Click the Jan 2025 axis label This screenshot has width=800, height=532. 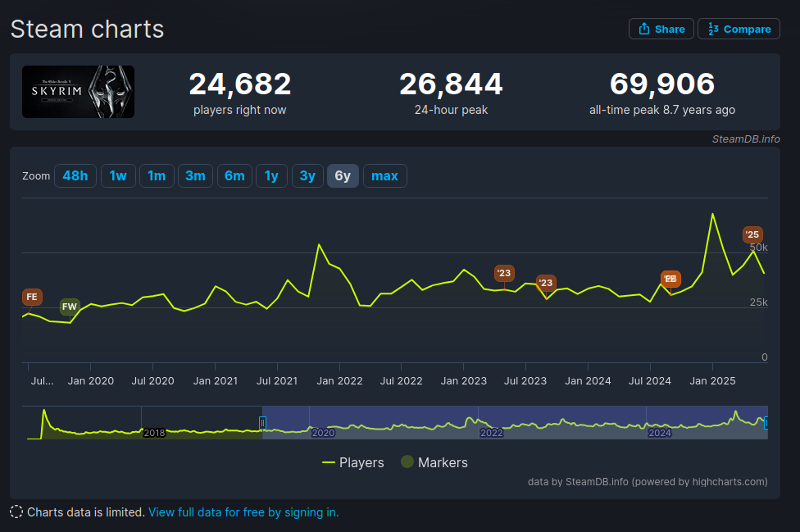(x=712, y=381)
